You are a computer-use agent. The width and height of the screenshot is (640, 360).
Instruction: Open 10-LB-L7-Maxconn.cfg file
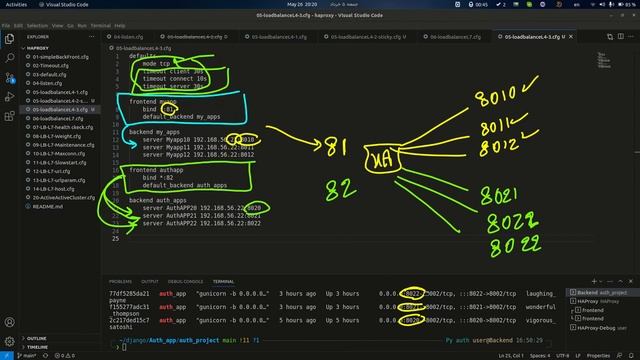pyautogui.click(x=59, y=154)
